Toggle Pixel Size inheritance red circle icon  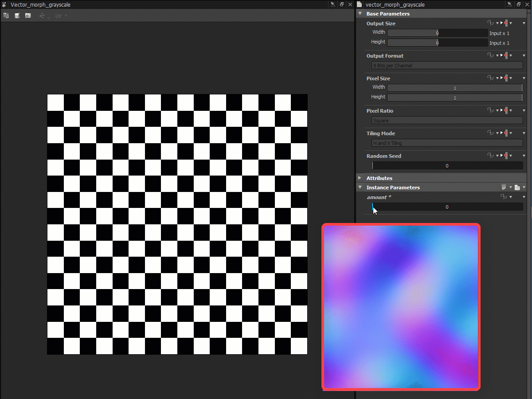pos(506,78)
